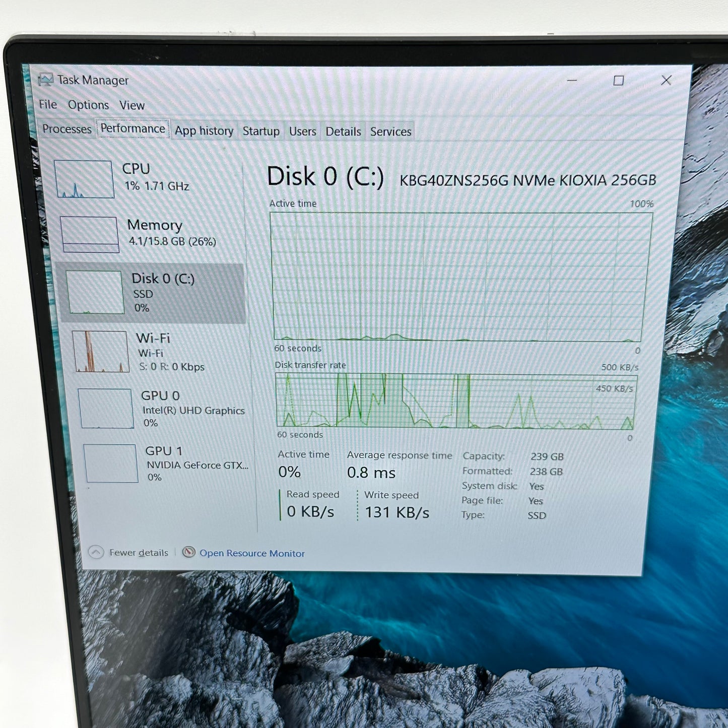Close the Task Manager window
The width and height of the screenshot is (728, 728).
coord(666,81)
